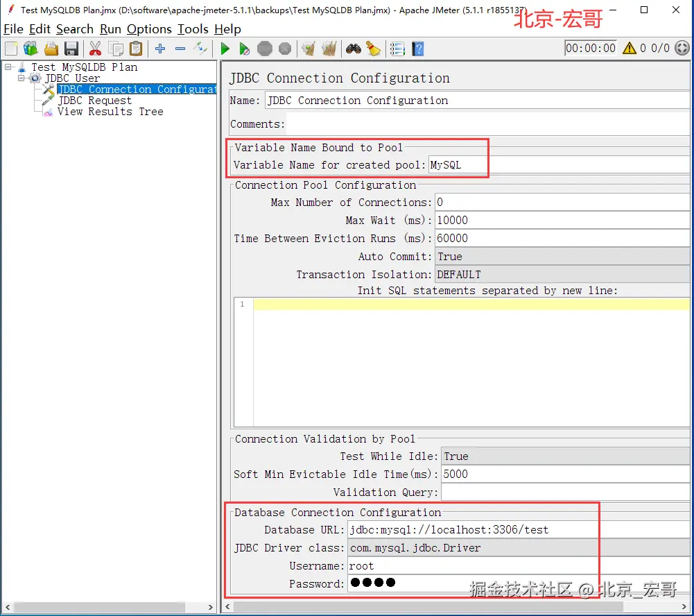Screen dimensions: 694x616
Task: Select Test MySQLDB Plan tree item
Action: [x=84, y=67]
